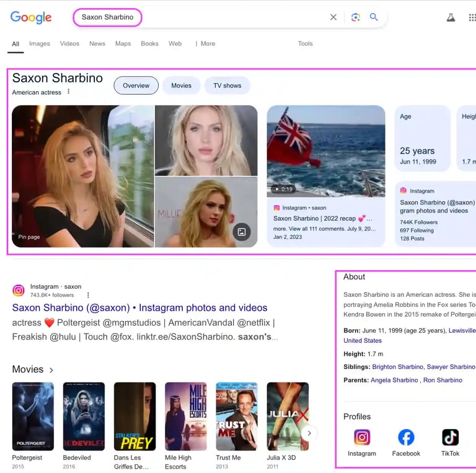This screenshot has width=476, height=473.
Task: Click the 'Jun 11, 1999' date
Action: point(418,162)
